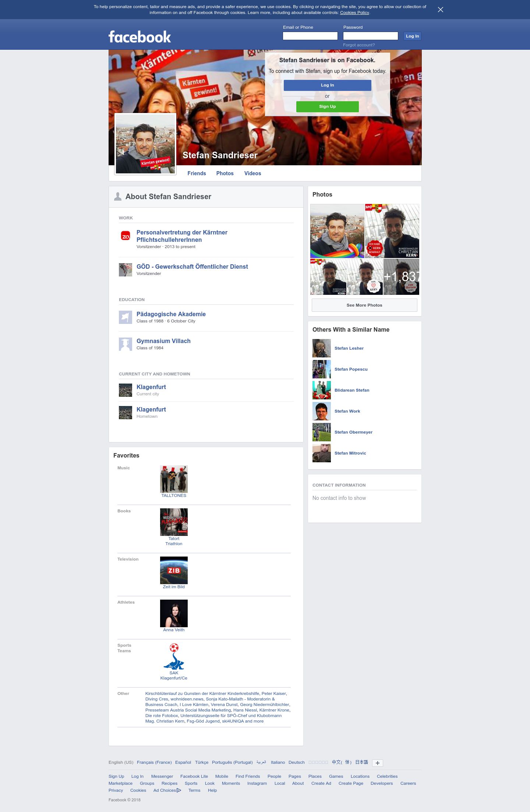Open Stefan Mitrovic's profile link
This screenshot has width=530, height=812.
coord(350,453)
